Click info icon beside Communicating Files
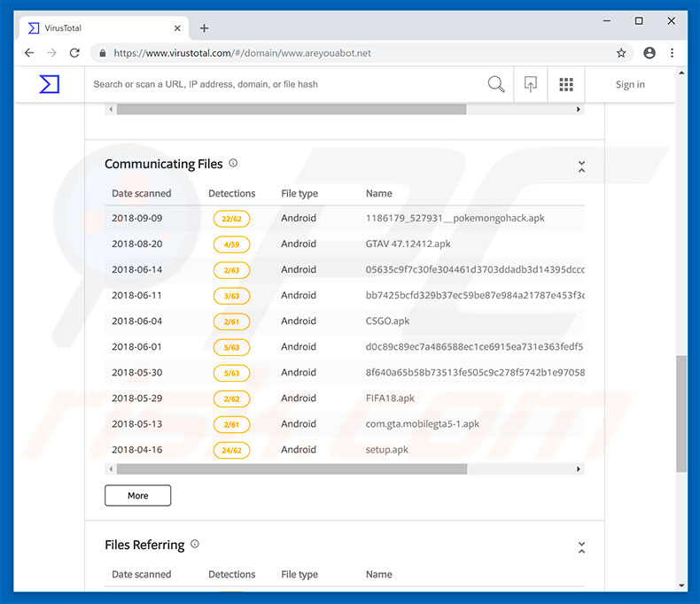Image resolution: width=700 pixels, height=604 pixels. (x=233, y=163)
